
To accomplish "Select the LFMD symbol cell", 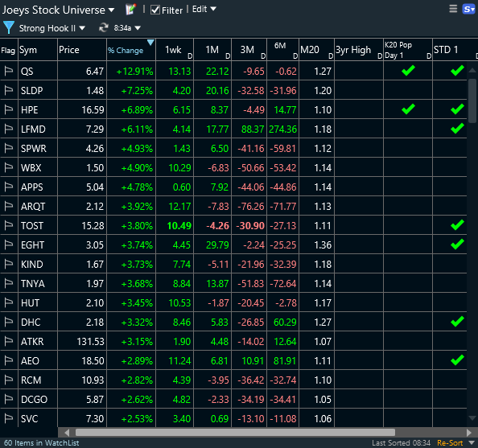I will (38, 129).
